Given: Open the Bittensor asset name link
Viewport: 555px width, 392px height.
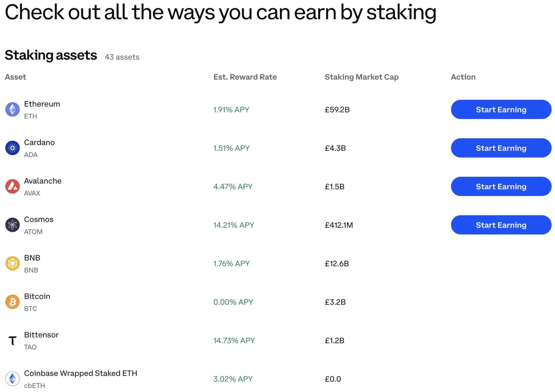Looking at the screenshot, I should click(x=41, y=335).
